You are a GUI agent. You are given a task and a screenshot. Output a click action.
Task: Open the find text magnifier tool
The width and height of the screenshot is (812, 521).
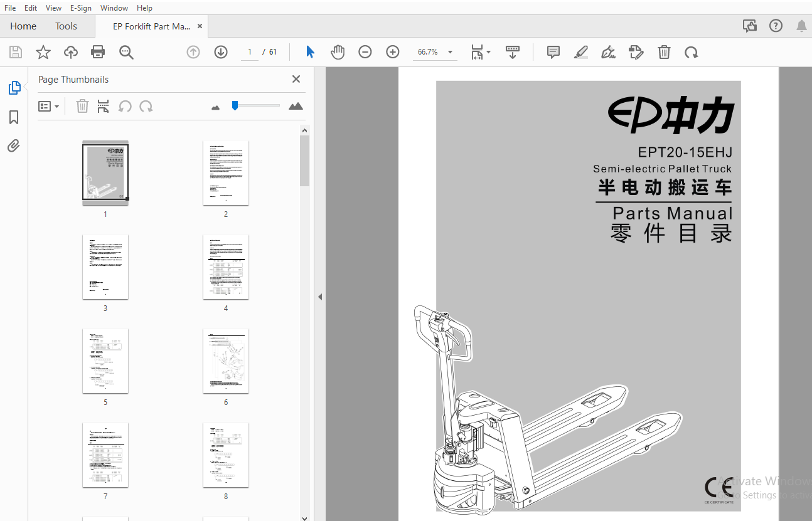[127, 52]
